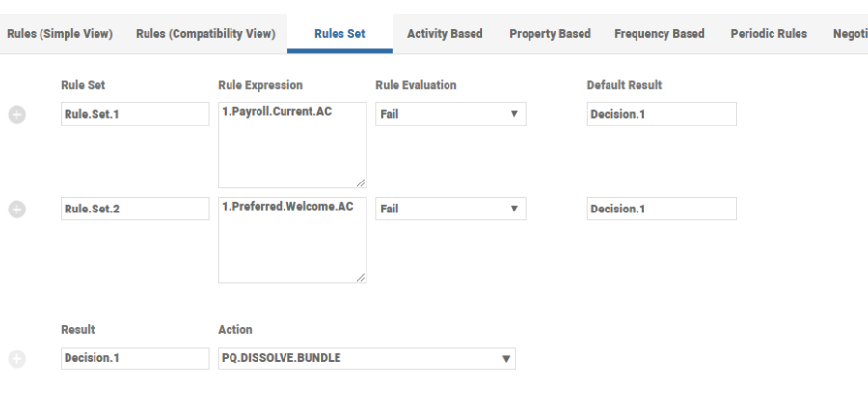Screen dimensions: 868x393
Task: Click the Rule.Set.2 name field
Action: click(134, 209)
